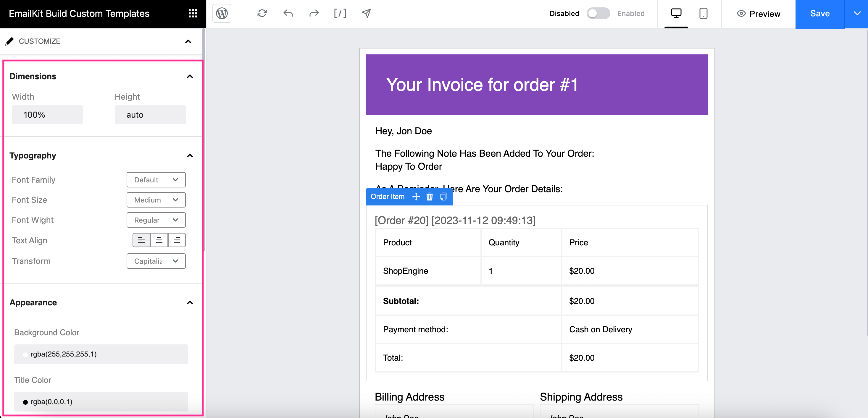This screenshot has height=418, width=868.
Task: Click the shortcode bracket icon in toolbar
Action: coord(339,14)
